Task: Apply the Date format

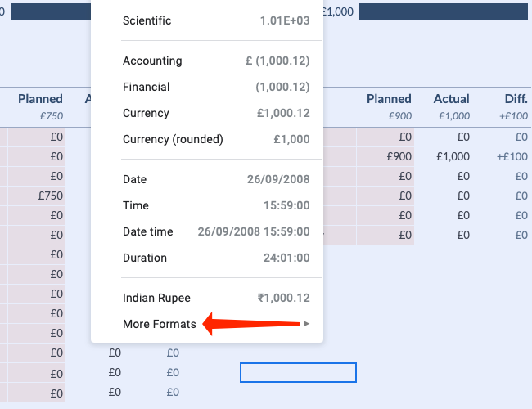Action: pyautogui.click(x=134, y=179)
